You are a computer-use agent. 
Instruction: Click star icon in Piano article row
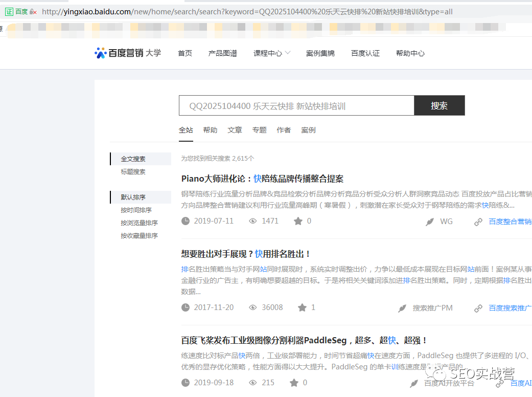coord(298,221)
